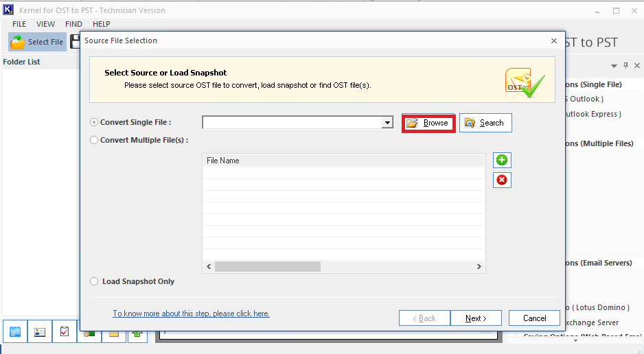Click the yellow notes icon at bottom
The height and width of the screenshot is (354, 644).
[114, 335]
